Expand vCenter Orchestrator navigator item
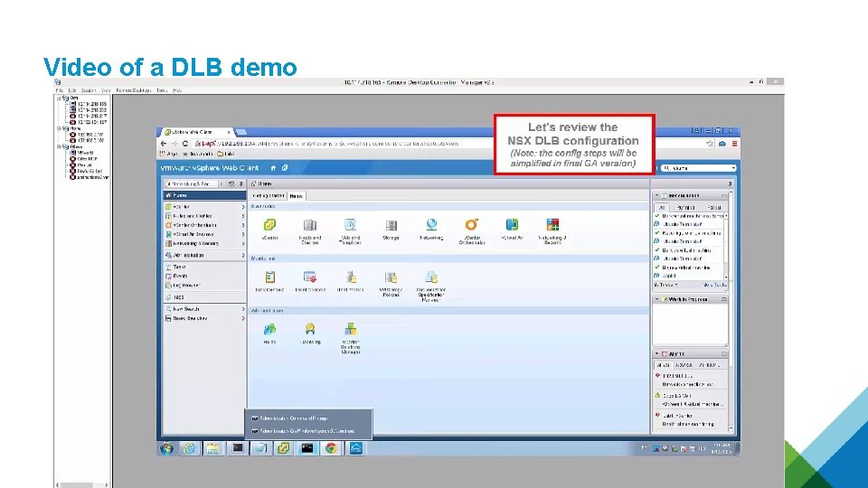The image size is (868, 488). (x=243, y=225)
